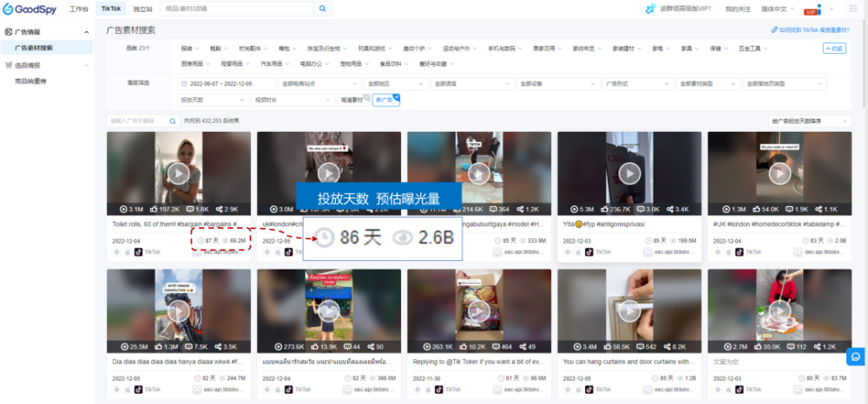Click the GoodSpy logo
Viewport: 868px width, 404px height.
[x=30, y=9]
